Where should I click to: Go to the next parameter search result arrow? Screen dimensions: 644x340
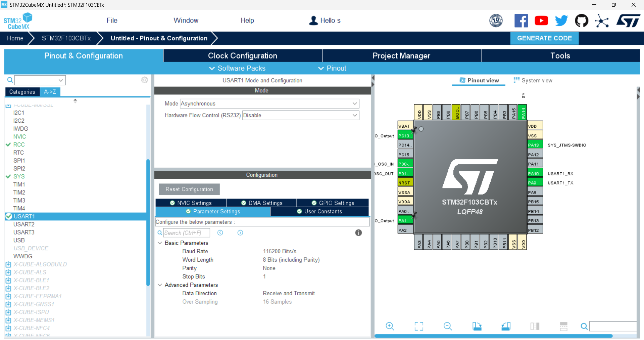240,233
